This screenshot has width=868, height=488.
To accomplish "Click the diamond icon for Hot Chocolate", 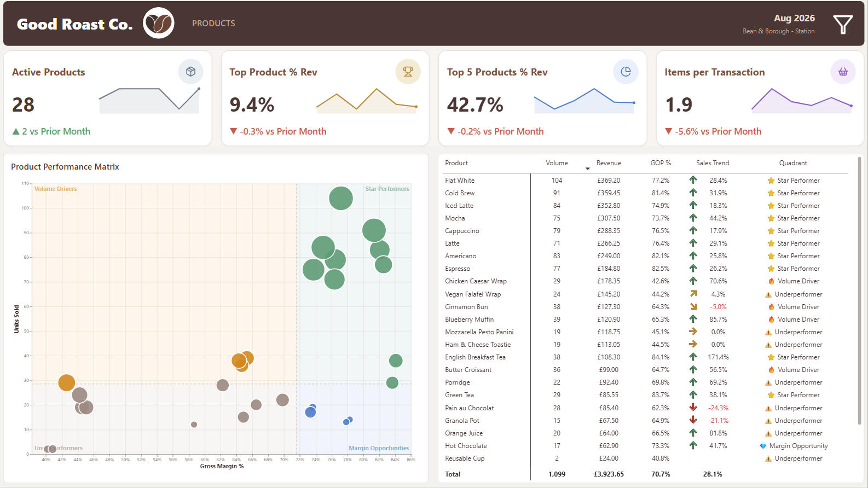I will coord(763,446).
